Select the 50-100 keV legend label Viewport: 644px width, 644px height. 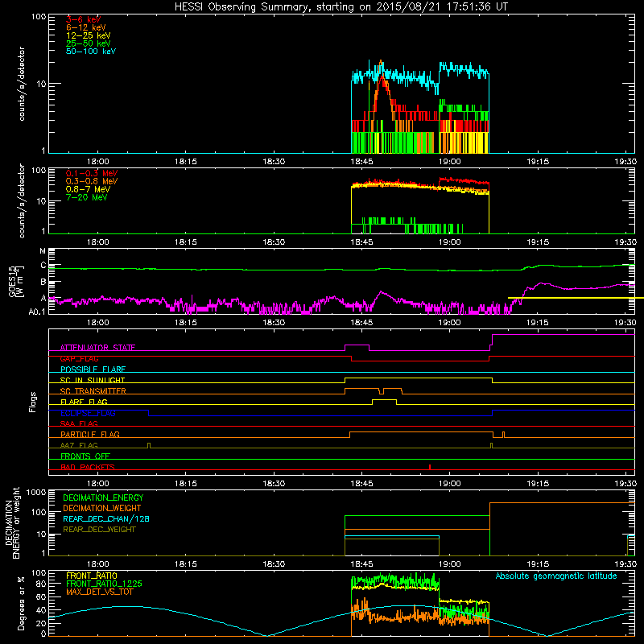click(91, 52)
